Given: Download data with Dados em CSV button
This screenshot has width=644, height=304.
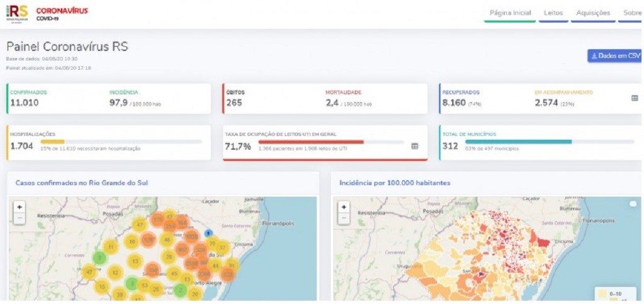Looking at the screenshot, I should pyautogui.click(x=614, y=56).
